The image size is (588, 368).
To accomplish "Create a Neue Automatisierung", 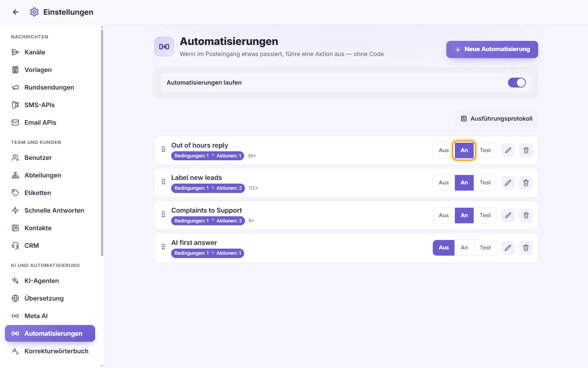I will pos(492,49).
